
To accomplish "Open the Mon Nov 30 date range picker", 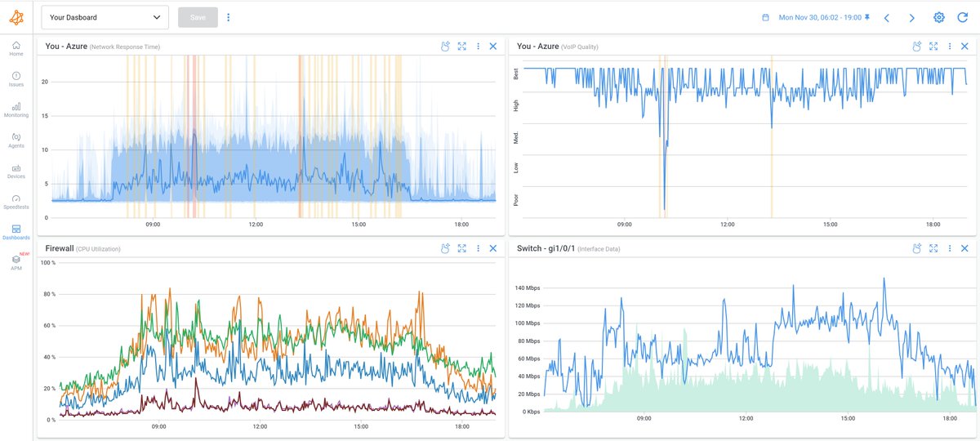I will tap(819, 17).
